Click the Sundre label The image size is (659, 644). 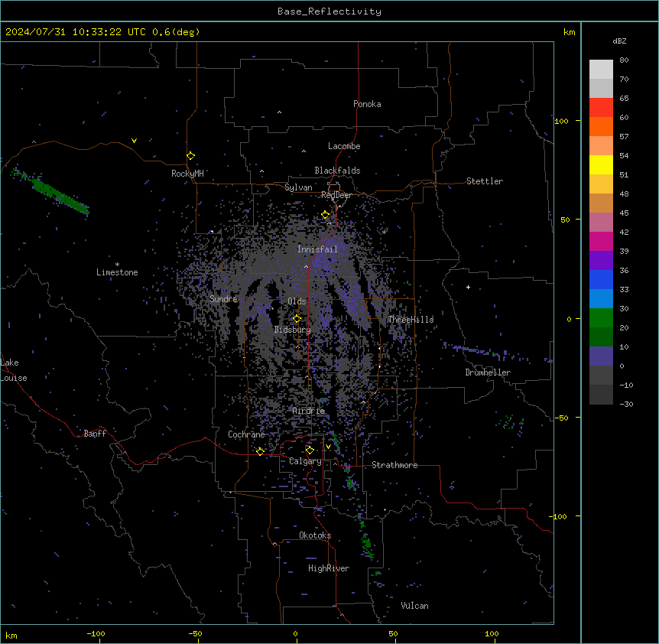click(223, 299)
